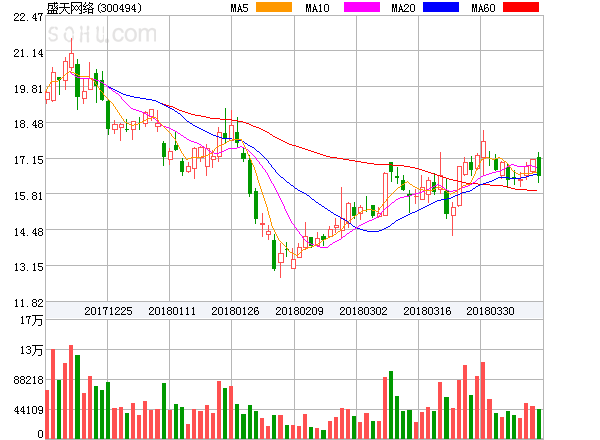Click the MA10 legend label

pos(317,8)
